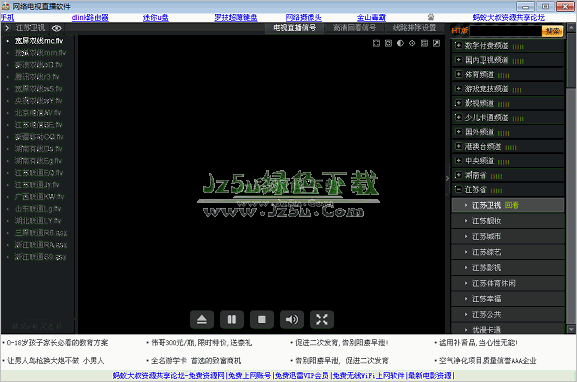
Task: Enter fullscreen with the expand arrows icon
Action: pyautogui.click(x=322, y=319)
